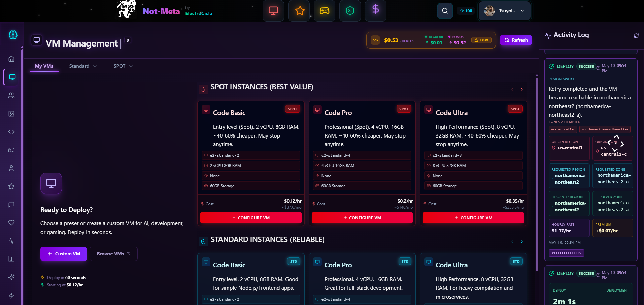The height and width of the screenshot is (305, 644).
Task: Expand the Standard tab dropdown
Action: 83,66
